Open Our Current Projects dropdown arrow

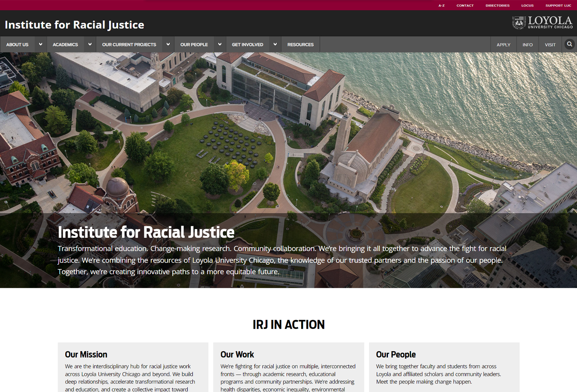coord(168,44)
